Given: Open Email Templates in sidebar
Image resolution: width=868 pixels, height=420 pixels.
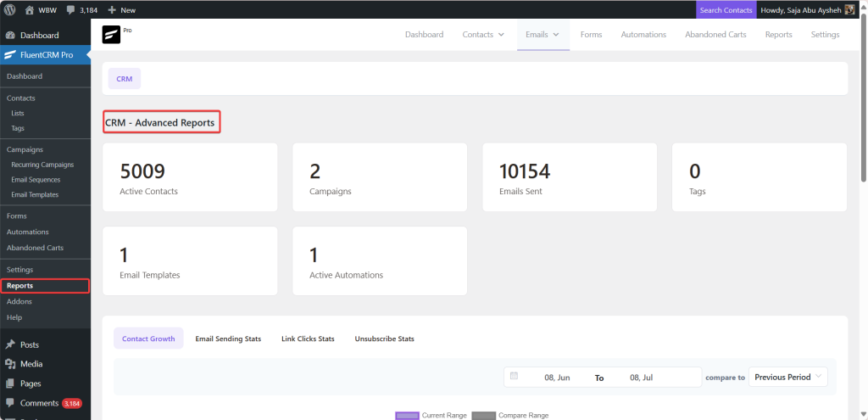Looking at the screenshot, I should click(35, 194).
